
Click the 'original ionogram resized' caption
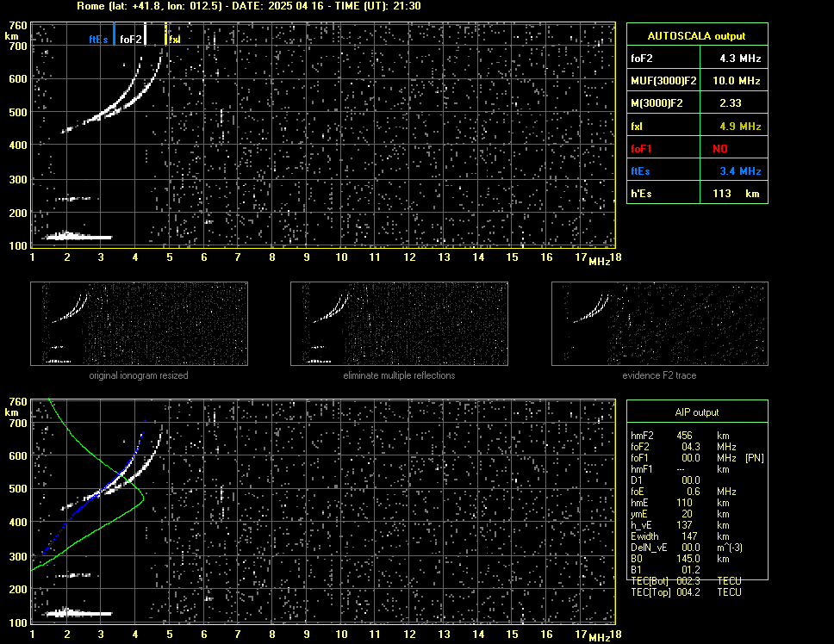(x=139, y=375)
